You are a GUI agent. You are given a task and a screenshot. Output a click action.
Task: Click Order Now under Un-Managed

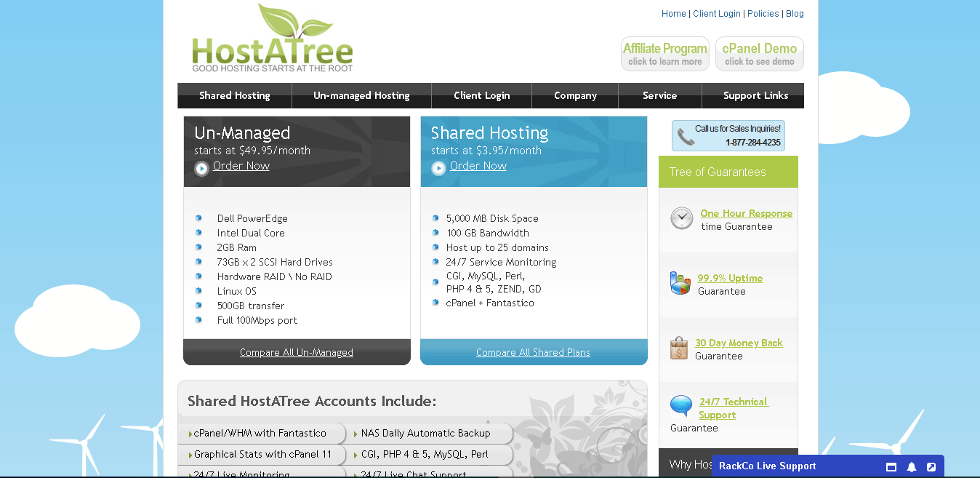[x=241, y=166]
